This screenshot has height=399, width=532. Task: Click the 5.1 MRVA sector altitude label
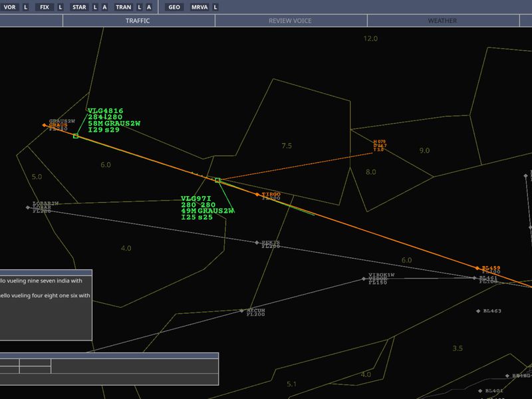(x=291, y=384)
